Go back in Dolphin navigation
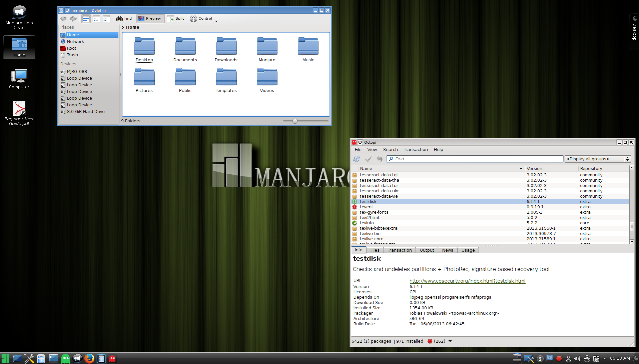The height and width of the screenshot is (364, 639). click(x=63, y=19)
